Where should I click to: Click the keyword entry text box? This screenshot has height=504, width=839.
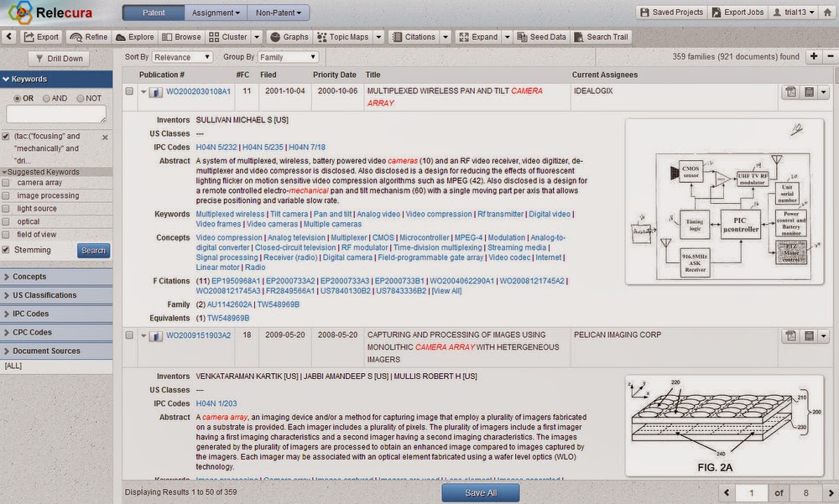click(x=56, y=114)
